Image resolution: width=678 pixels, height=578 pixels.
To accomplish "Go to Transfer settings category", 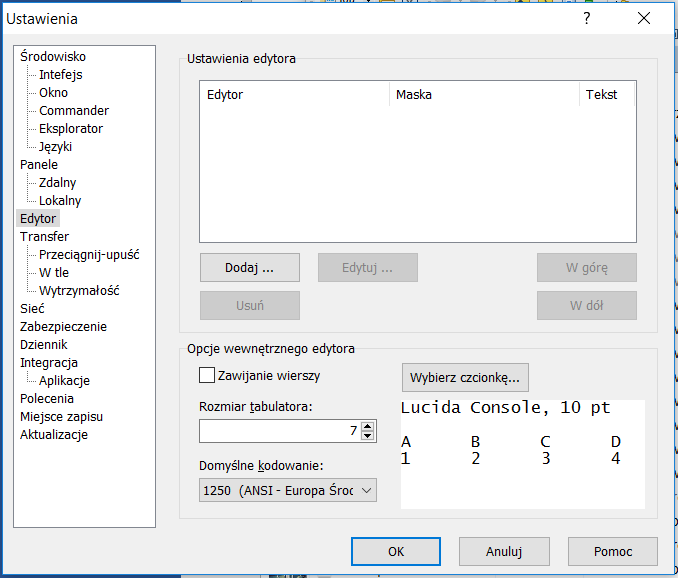I will pyautogui.click(x=44, y=237).
